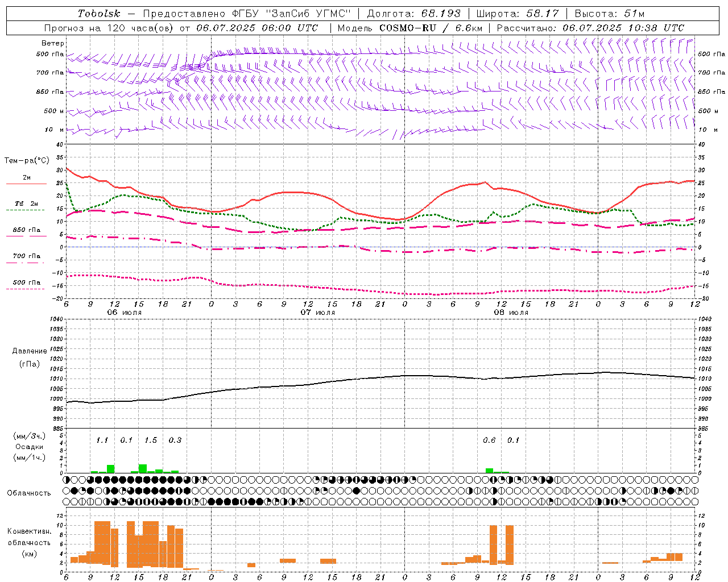This screenshot has height=582, width=728.
Task: Click the station name Tobolsk in header
Action: (100, 14)
